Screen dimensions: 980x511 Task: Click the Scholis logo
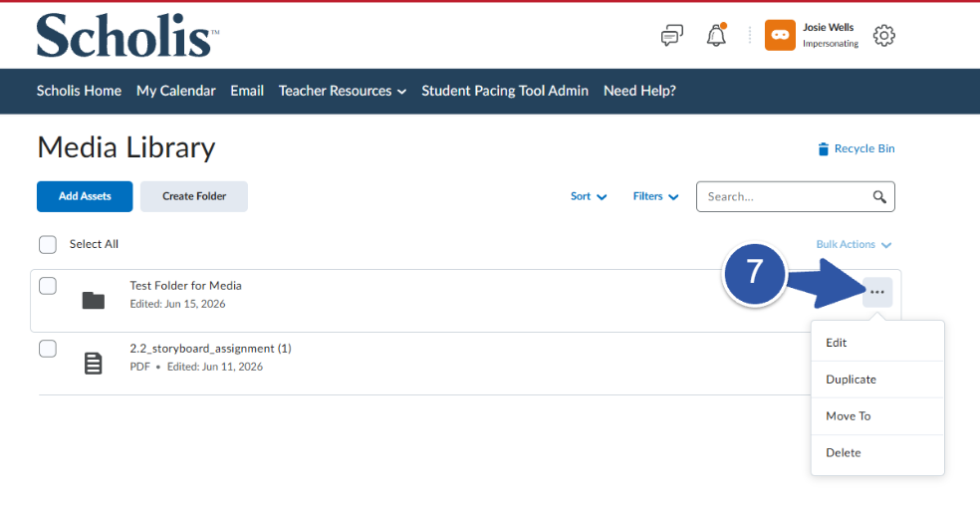[127, 35]
